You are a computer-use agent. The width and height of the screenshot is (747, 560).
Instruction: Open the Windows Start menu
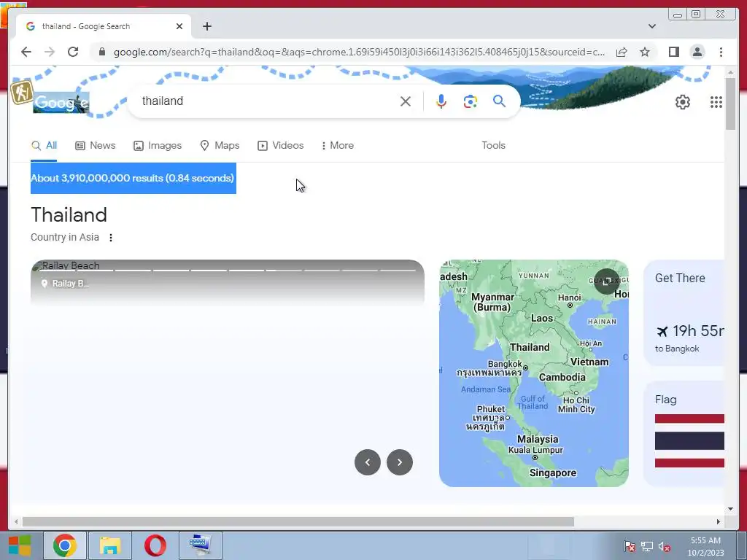tap(20, 545)
